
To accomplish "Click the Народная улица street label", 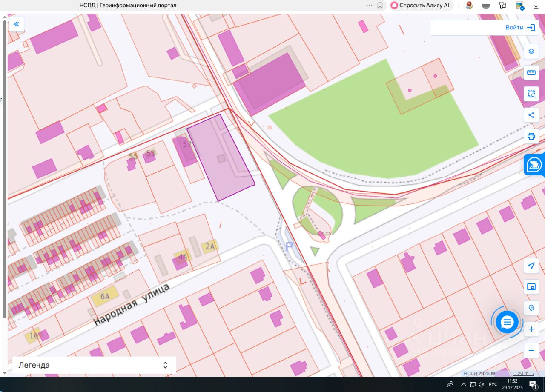I will (132, 305).
